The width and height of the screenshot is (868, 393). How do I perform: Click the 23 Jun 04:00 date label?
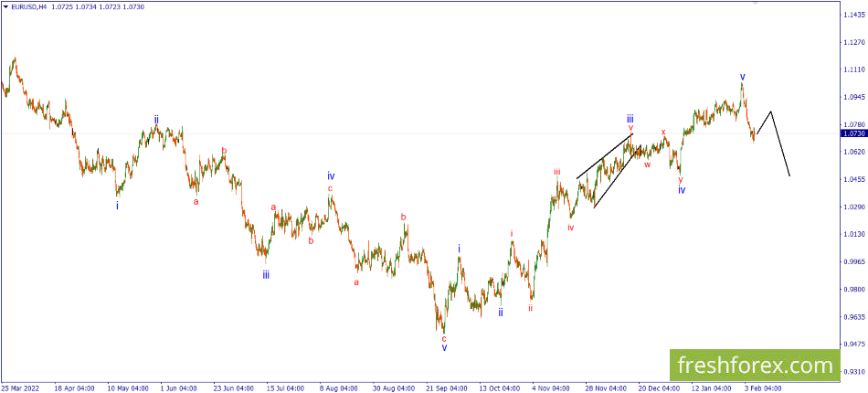point(232,388)
